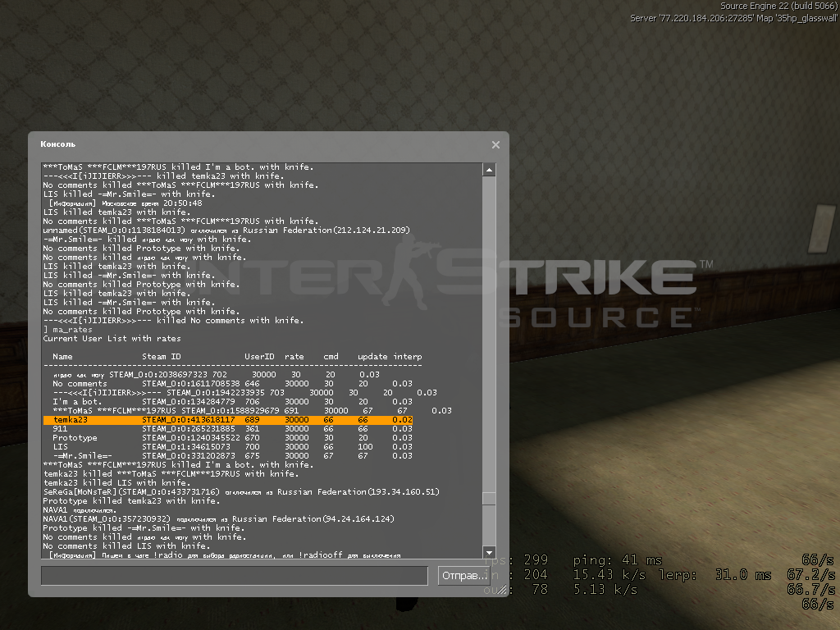
Task: Select the 'LIS' player rates row
Action: coord(232,447)
